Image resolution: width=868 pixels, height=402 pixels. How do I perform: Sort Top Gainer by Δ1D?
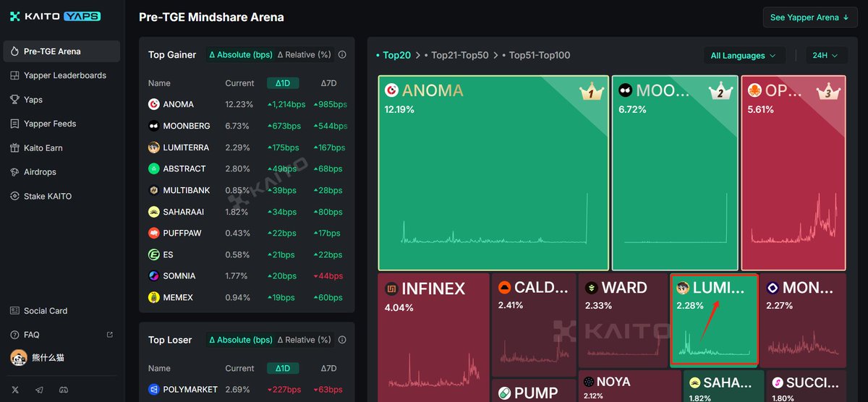[283, 83]
